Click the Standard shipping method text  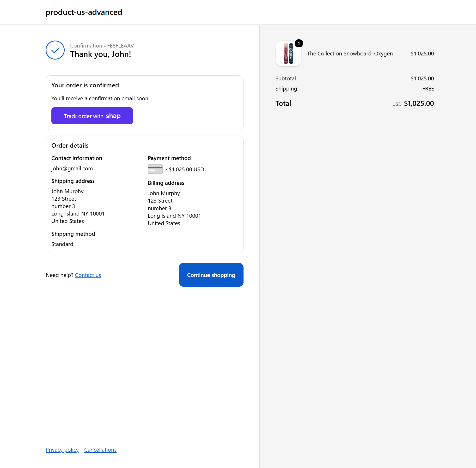click(62, 244)
